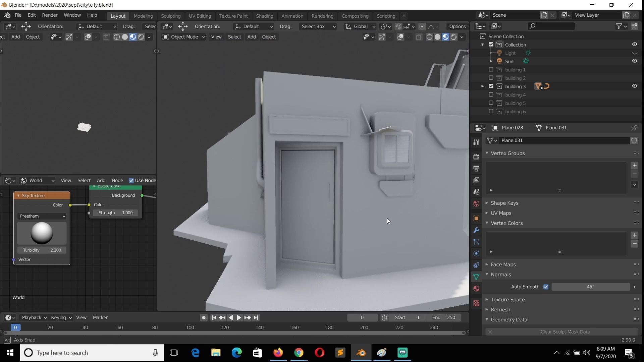
Task: Open the Object Data mesh tab icon
Action: (476, 277)
